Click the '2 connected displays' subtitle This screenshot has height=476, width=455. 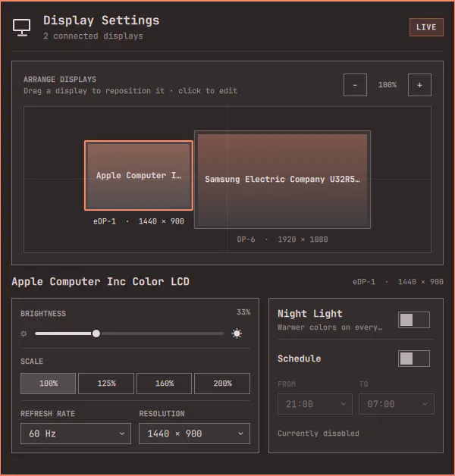[x=93, y=36]
